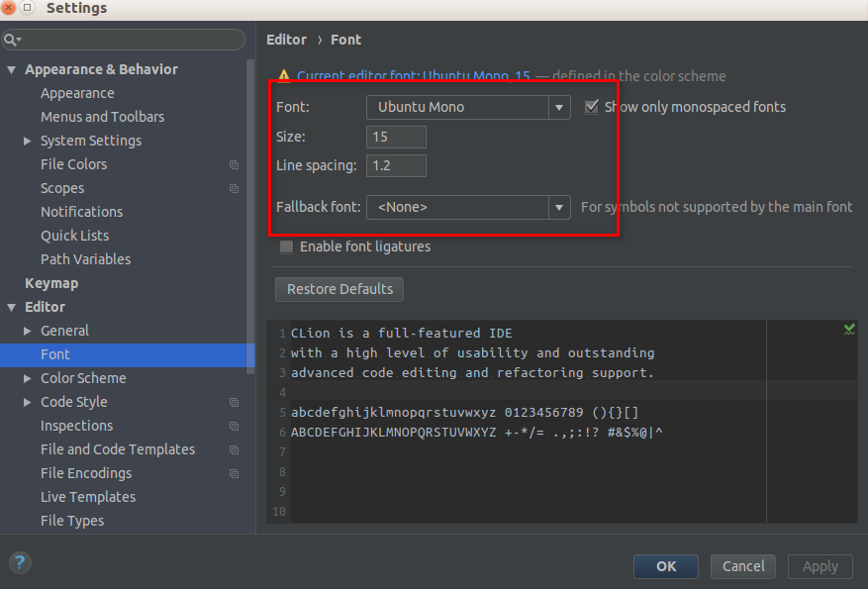Confirm settings with the OK button

pyautogui.click(x=666, y=566)
